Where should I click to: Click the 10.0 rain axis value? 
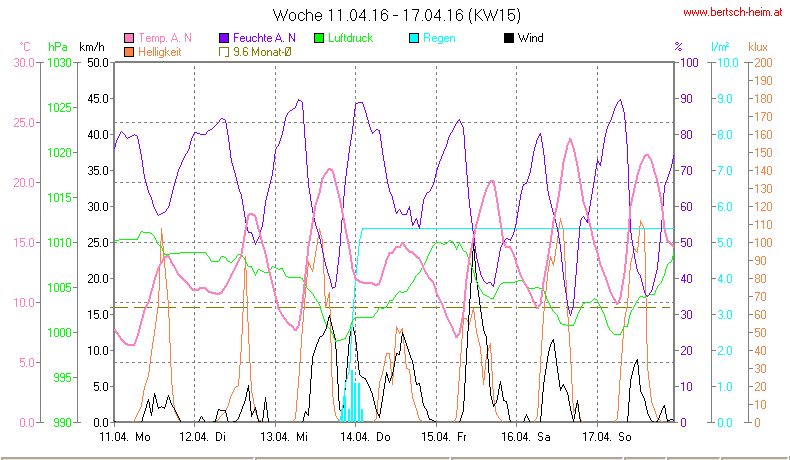tap(728, 63)
